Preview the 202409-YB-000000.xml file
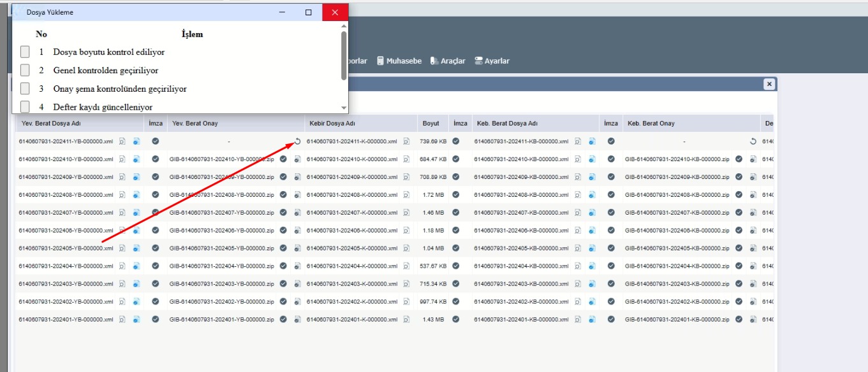 click(122, 177)
